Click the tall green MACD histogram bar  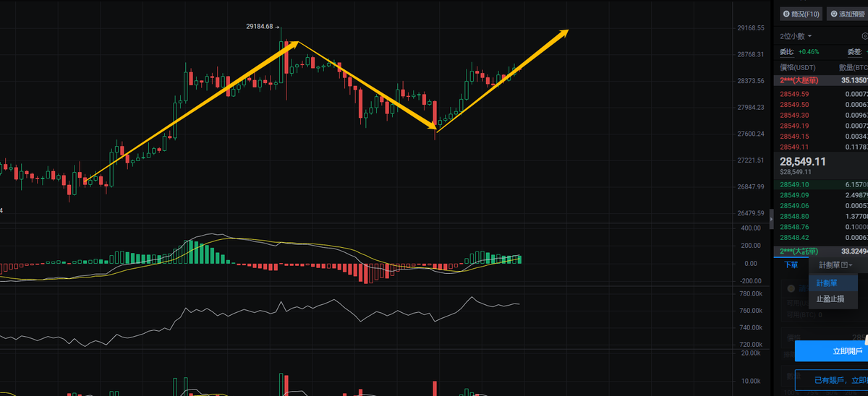point(192,252)
